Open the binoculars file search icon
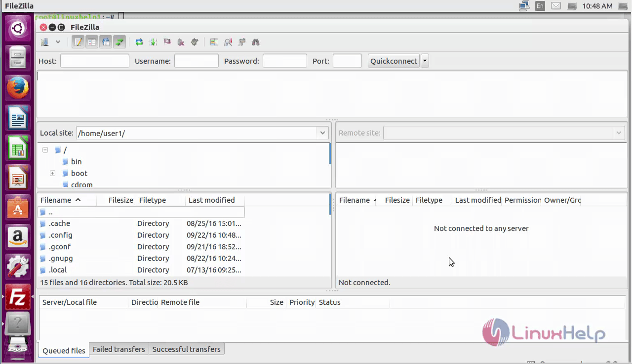Viewport: 632px width, 364px height. [255, 42]
